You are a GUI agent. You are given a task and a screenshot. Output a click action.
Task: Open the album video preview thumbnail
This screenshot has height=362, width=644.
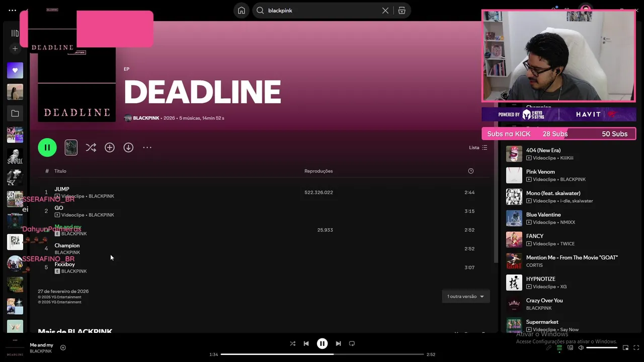tap(71, 147)
